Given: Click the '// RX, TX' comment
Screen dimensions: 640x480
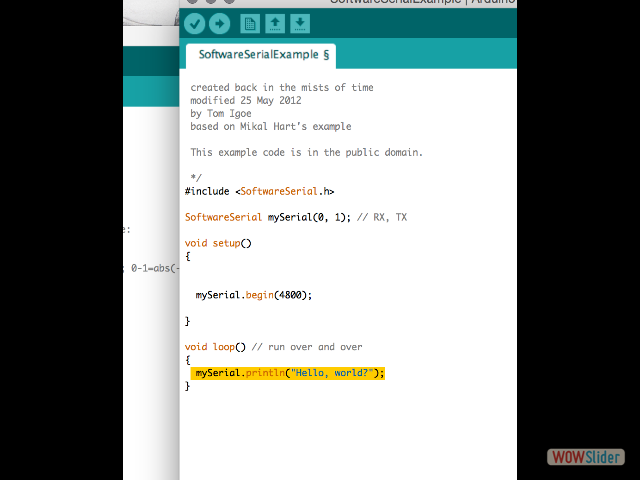Looking at the screenshot, I should coord(382,217).
